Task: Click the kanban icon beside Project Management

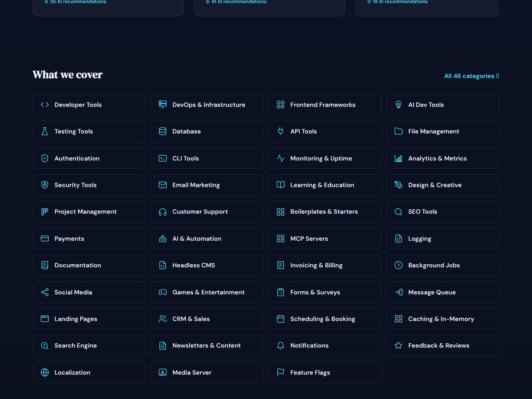Action: [x=45, y=211]
